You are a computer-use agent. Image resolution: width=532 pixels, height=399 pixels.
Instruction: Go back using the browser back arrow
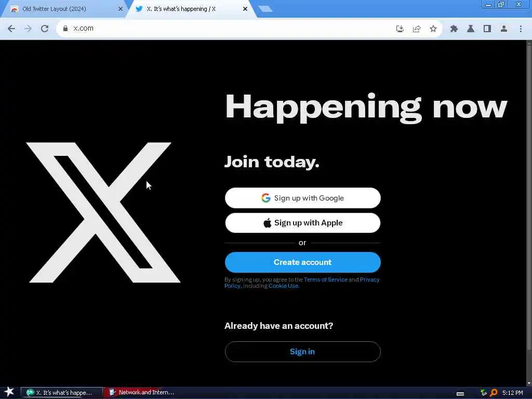[x=11, y=29]
